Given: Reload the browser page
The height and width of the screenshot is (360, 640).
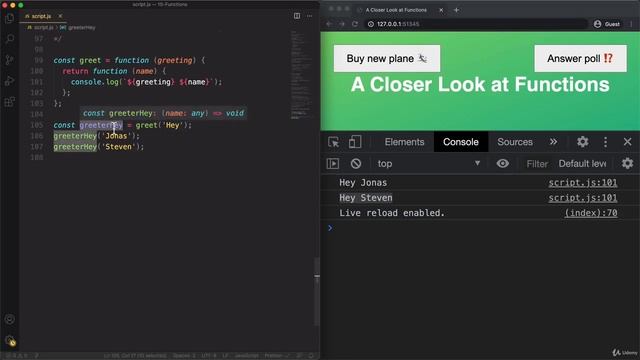Looking at the screenshot, I should coord(355,24).
